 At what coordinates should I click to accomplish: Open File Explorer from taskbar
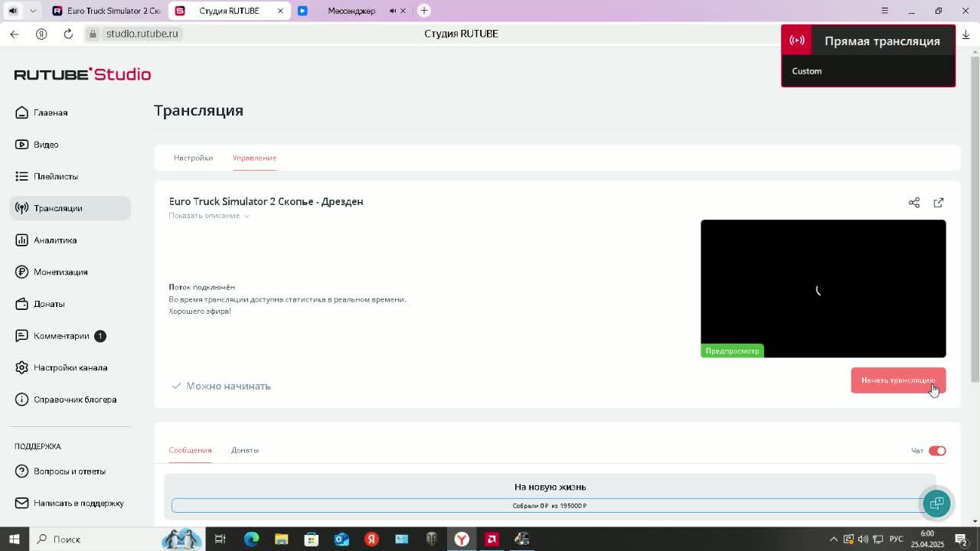tap(281, 540)
